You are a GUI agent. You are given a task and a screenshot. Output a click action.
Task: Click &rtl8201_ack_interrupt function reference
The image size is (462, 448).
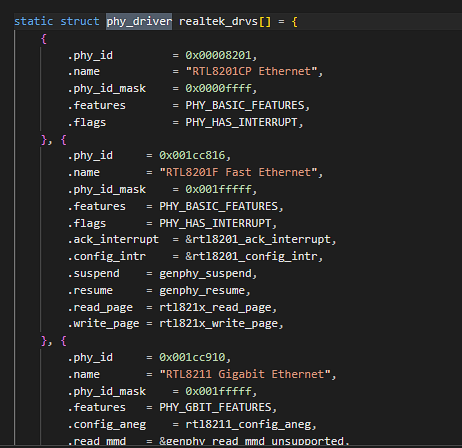(x=258, y=239)
